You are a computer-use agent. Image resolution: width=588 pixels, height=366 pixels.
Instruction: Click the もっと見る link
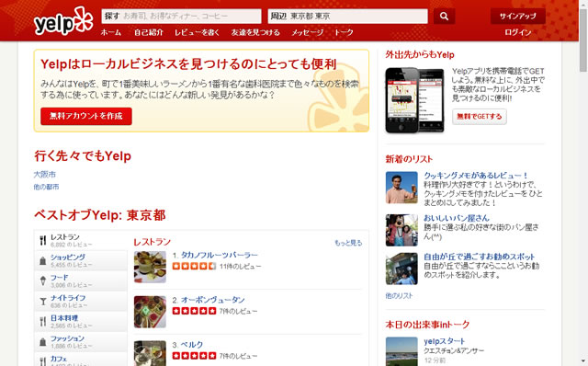tap(348, 243)
